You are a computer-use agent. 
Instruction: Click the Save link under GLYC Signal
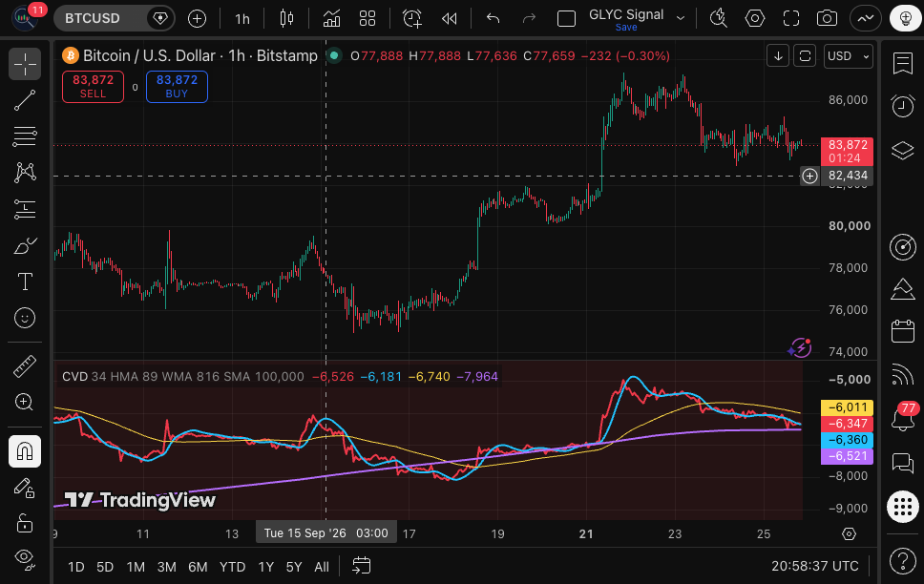tap(626, 27)
